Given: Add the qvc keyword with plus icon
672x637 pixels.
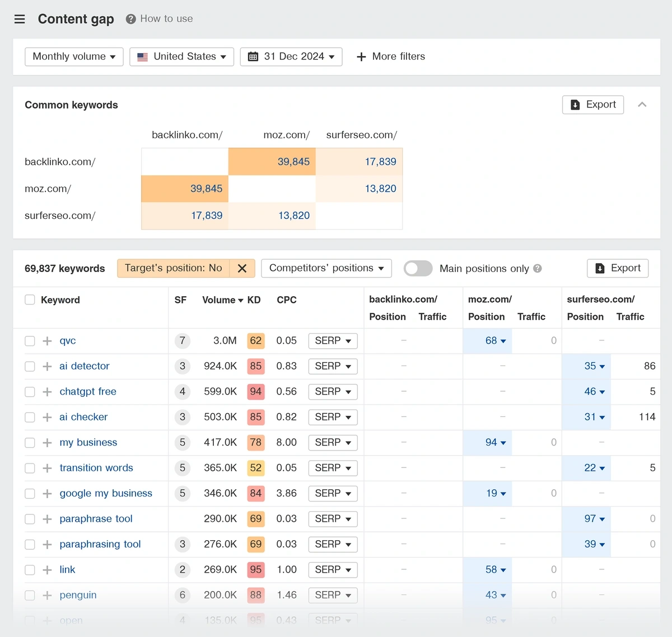Looking at the screenshot, I should pos(47,341).
